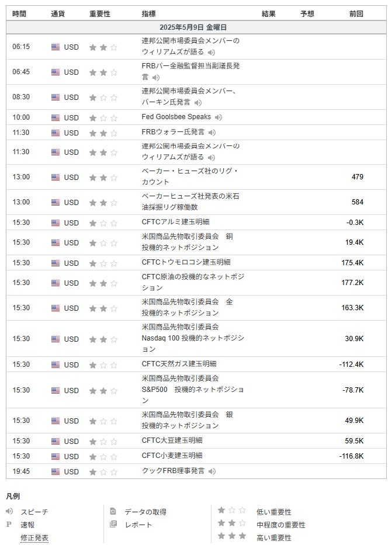Open CFTC小麦建玉明細 event

172,455
